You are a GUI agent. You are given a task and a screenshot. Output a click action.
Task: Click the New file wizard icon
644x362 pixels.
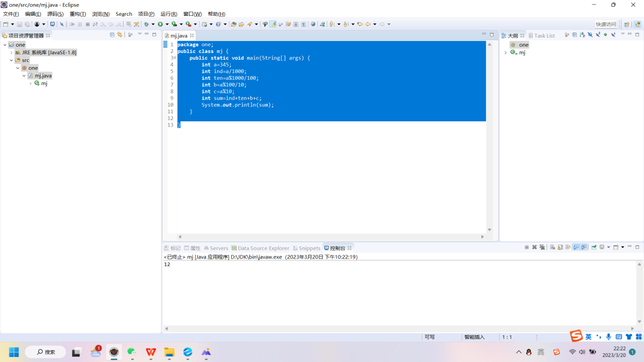click(x=6, y=24)
